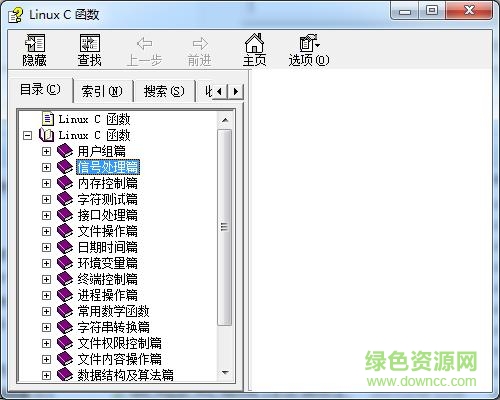Select the 用户组篇 tree item text
This screenshot has width=500, height=400.
click(x=101, y=151)
